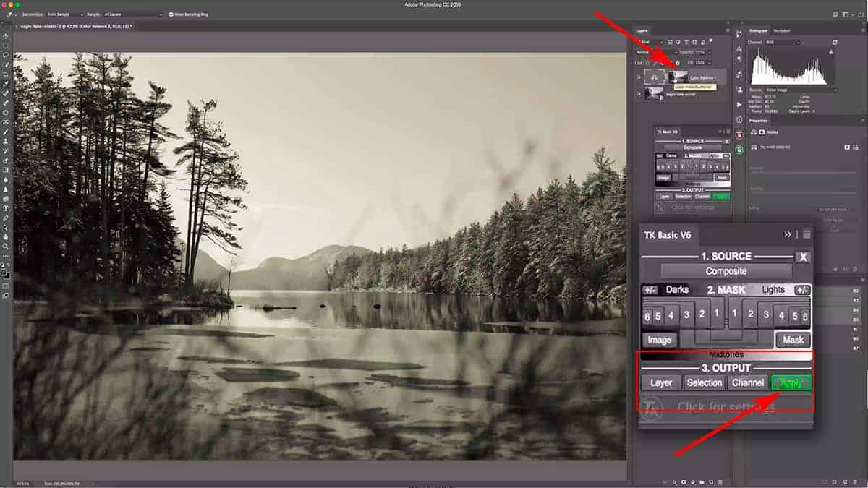Open the Normal blend mode dropdown
The image size is (868, 488).
click(x=656, y=53)
